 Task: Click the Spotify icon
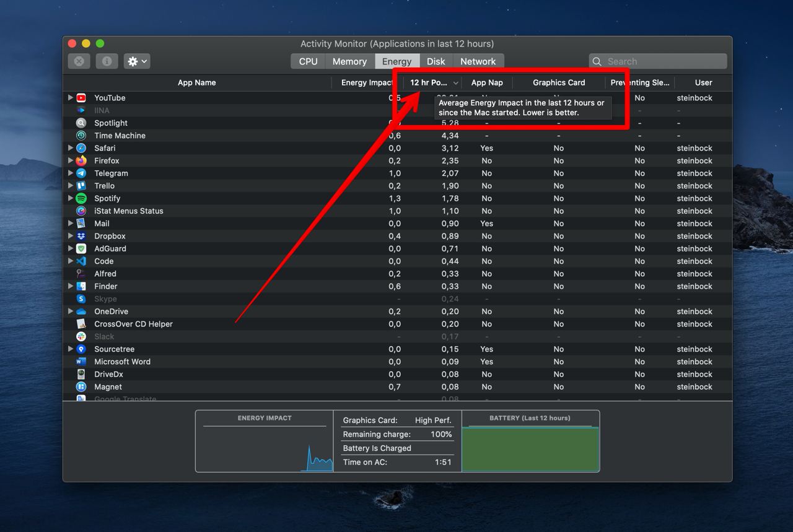(x=81, y=198)
